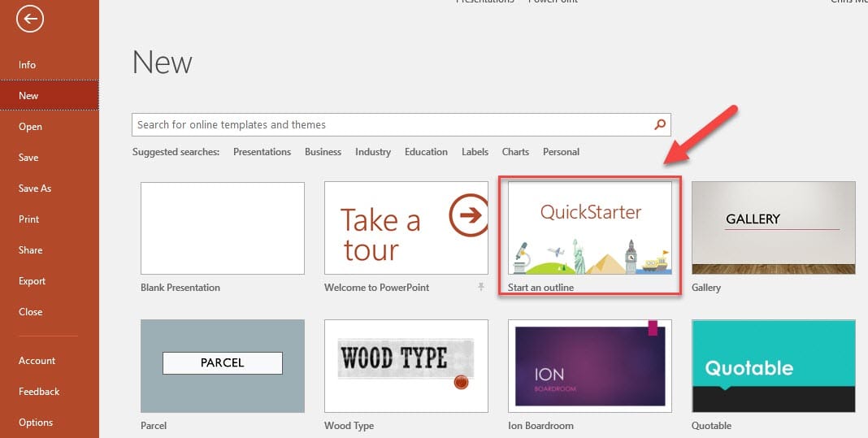The image size is (868, 438).
Task: Click the 'Welcome to PowerPoint' caption
Action: click(376, 288)
